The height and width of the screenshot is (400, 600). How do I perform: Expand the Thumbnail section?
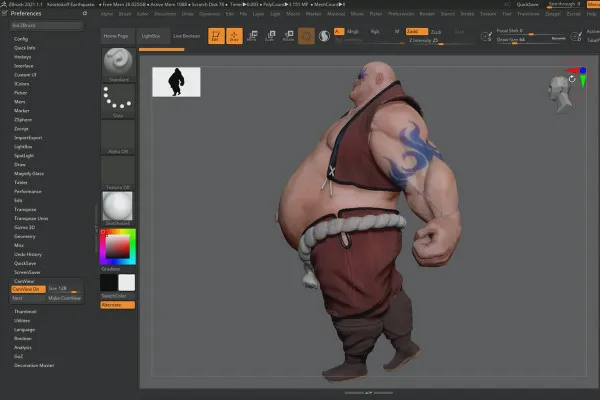tap(25, 312)
